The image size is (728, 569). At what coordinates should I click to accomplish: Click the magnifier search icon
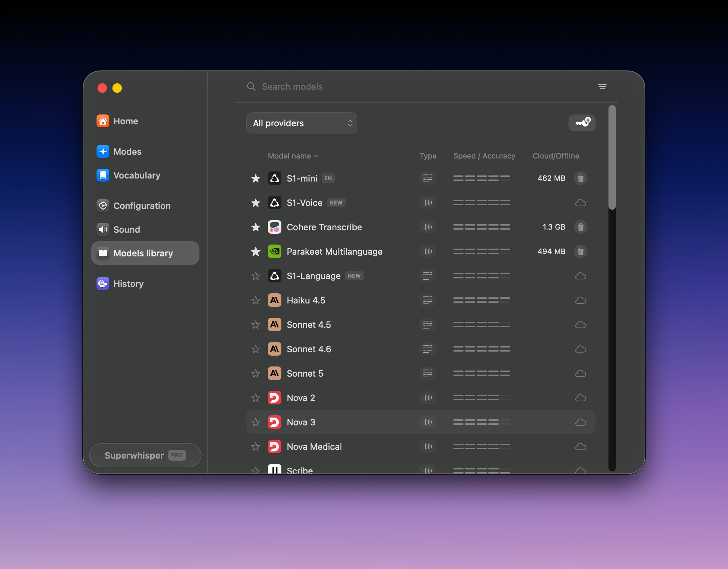pyautogui.click(x=251, y=87)
